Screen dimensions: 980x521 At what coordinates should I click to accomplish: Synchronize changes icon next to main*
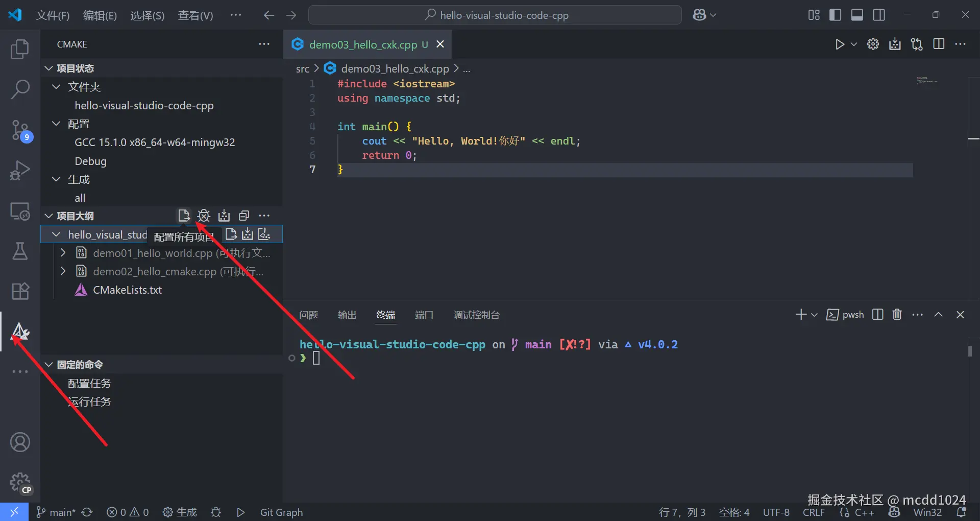click(x=87, y=512)
